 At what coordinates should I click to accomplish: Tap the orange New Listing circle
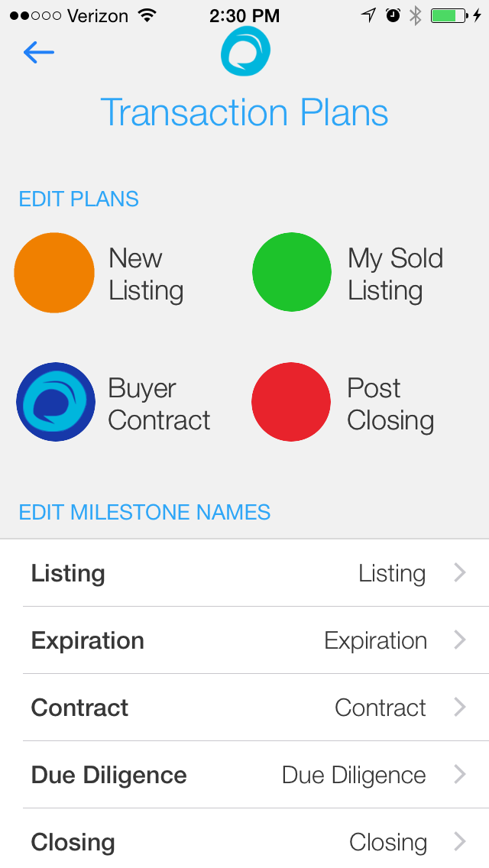pos(54,273)
